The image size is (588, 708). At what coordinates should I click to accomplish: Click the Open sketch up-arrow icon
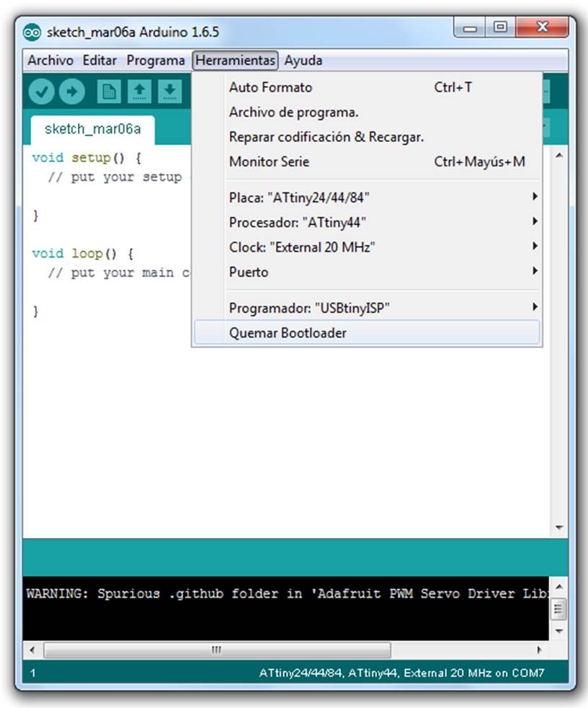point(140,92)
